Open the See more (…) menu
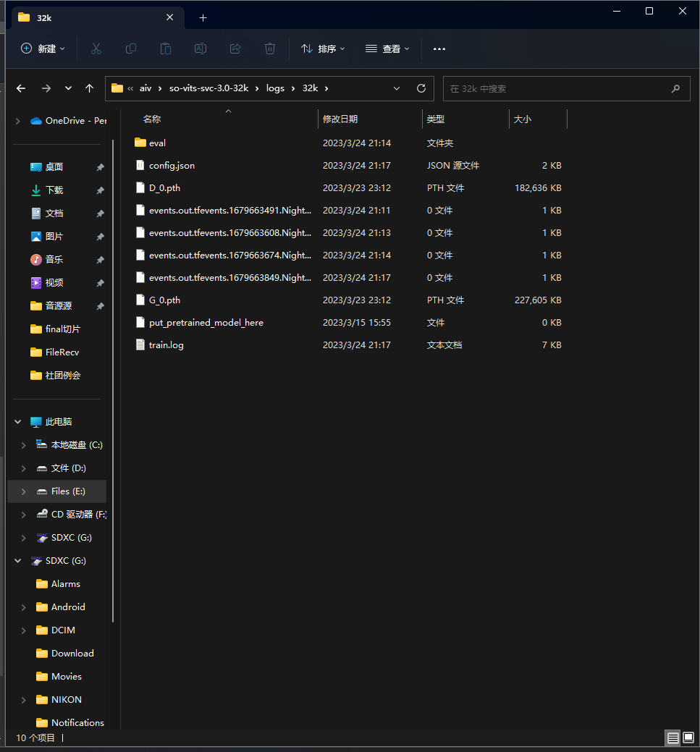This screenshot has height=752, width=700. (439, 48)
